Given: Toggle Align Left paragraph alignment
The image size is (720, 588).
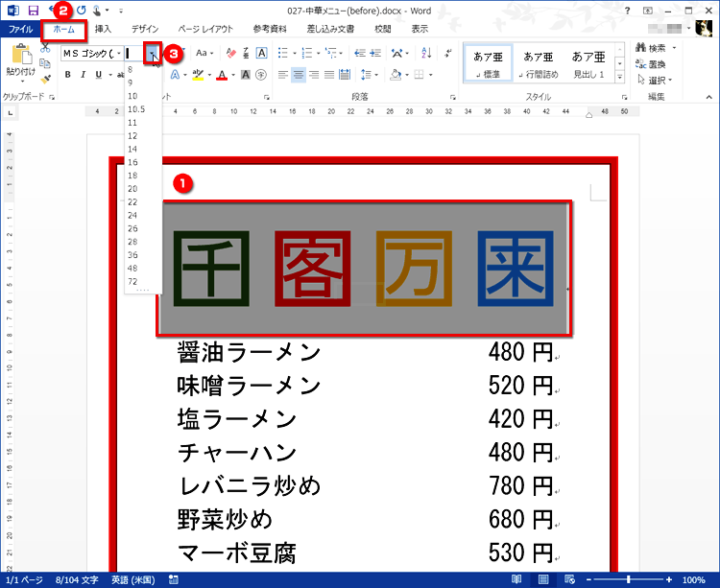Looking at the screenshot, I should point(283,74).
